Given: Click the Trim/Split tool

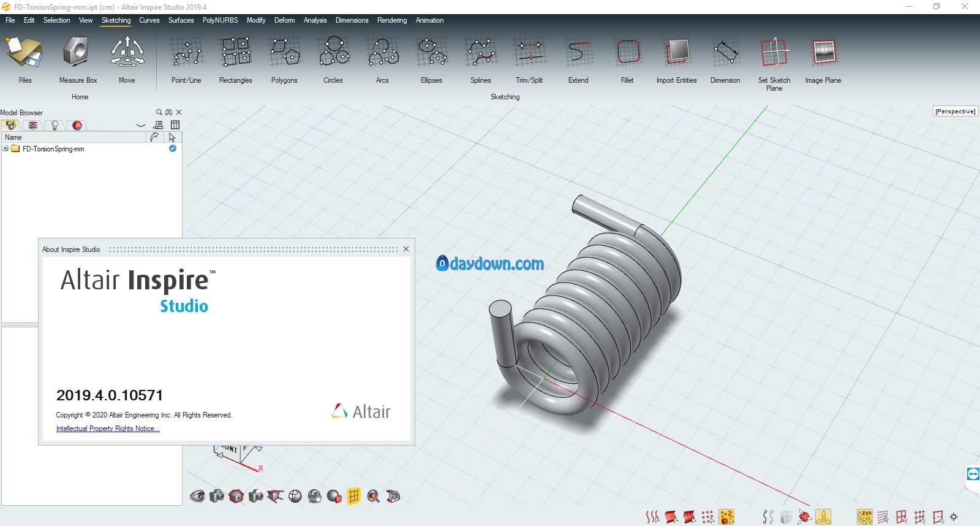Looking at the screenshot, I should (529, 60).
